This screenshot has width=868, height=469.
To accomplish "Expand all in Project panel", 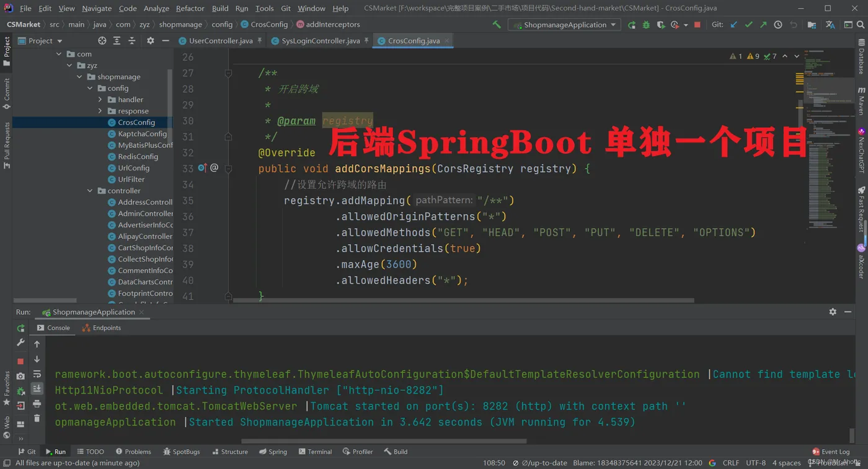I will click(115, 40).
